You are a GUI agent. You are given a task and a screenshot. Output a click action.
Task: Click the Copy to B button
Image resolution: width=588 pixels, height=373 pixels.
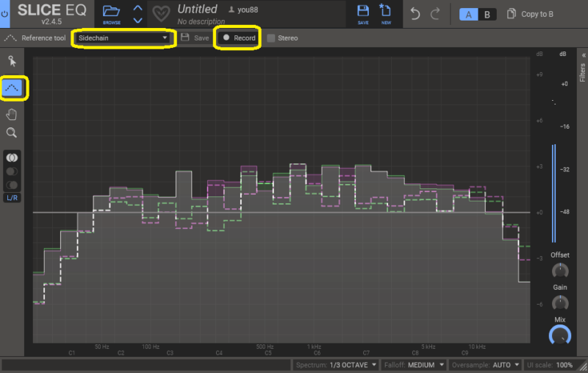[x=531, y=14]
